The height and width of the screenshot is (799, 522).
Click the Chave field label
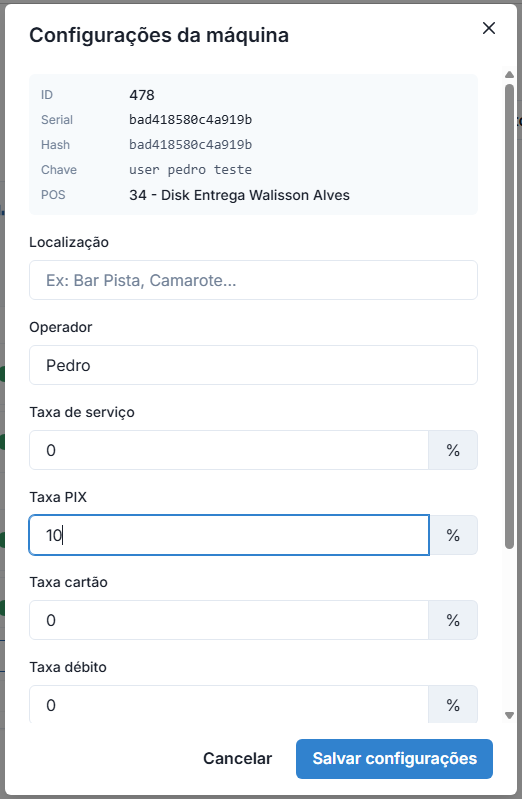pos(59,170)
